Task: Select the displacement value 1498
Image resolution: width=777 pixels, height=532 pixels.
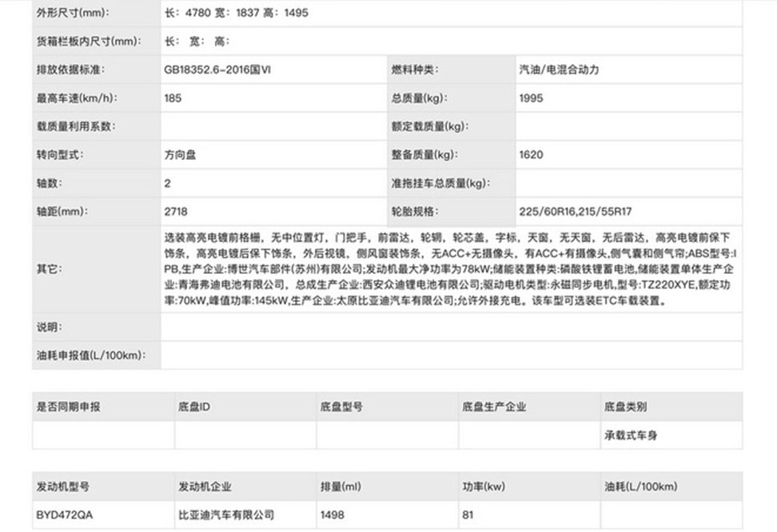Action: 330,514
